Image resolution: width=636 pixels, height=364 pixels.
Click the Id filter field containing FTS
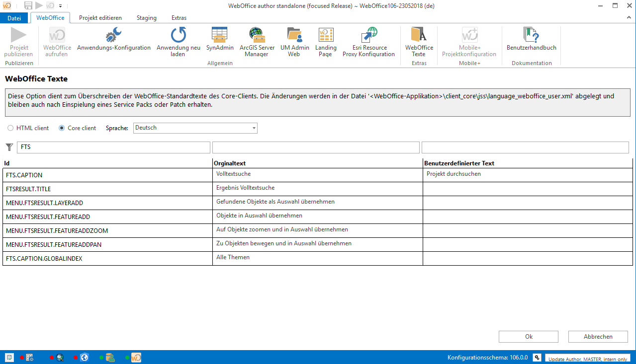coord(113,147)
